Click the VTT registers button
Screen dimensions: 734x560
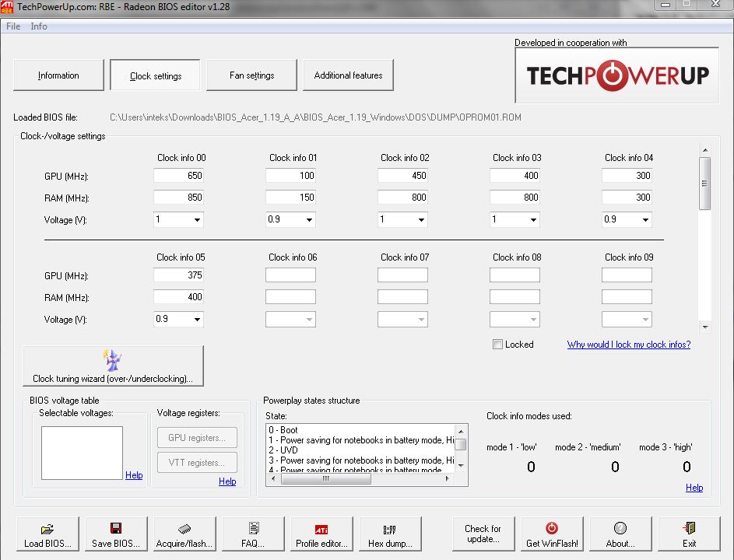[x=197, y=463]
